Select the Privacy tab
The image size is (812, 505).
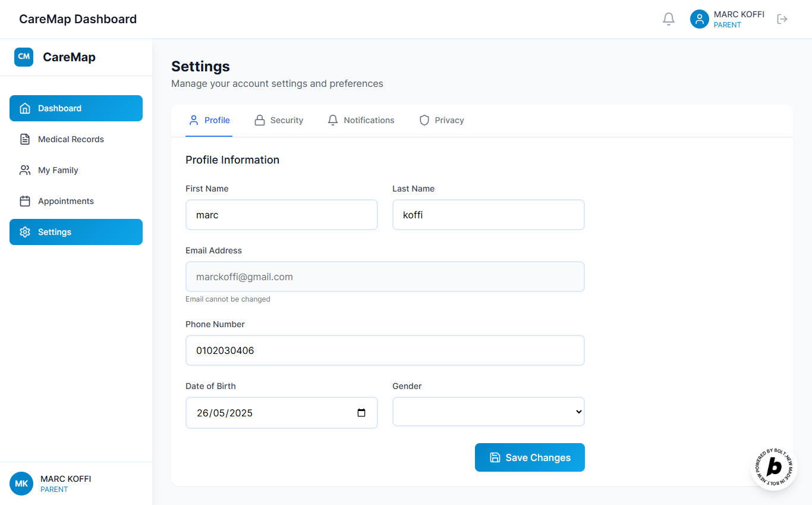point(442,120)
